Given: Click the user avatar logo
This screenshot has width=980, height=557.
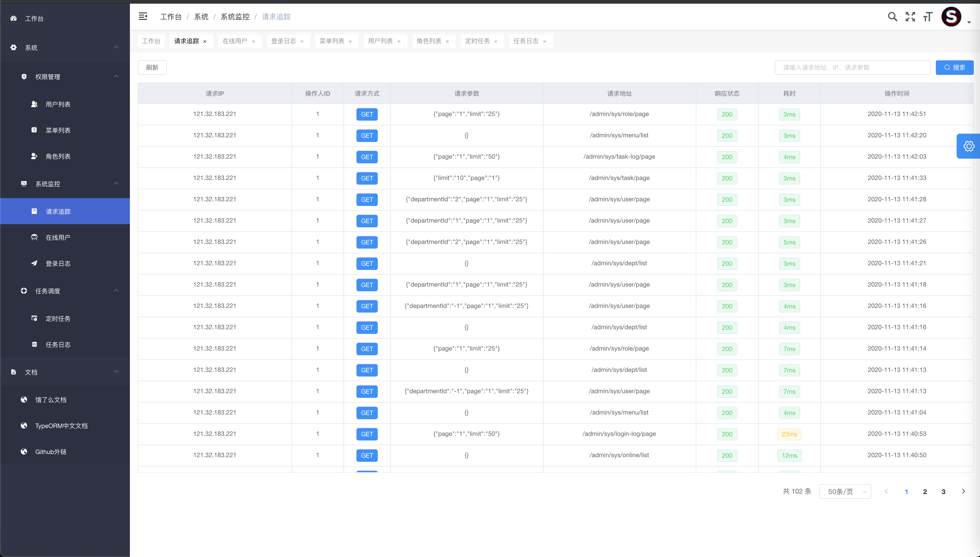Looking at the screenshot, I should click(951, 17).
